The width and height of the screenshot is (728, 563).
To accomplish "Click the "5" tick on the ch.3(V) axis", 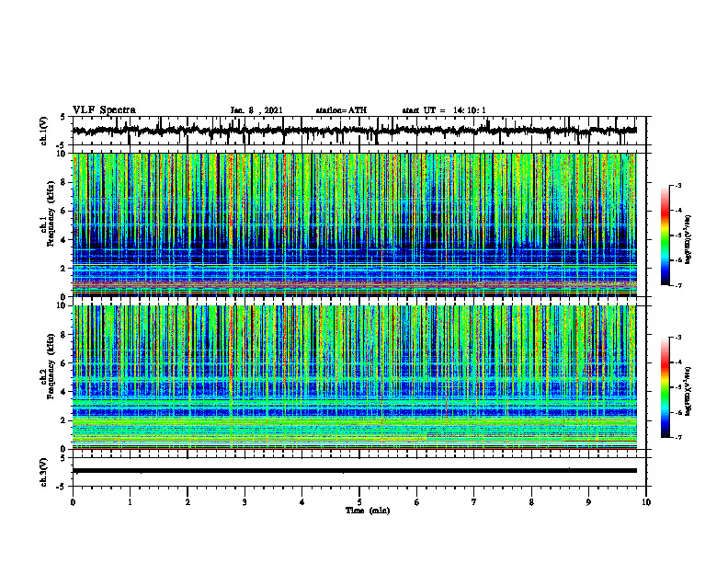I will click(63, 458).
